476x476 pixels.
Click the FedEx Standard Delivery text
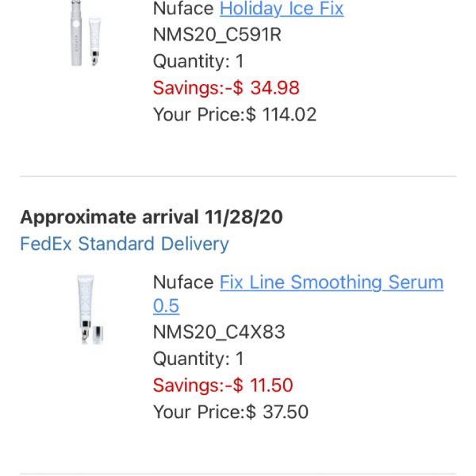coord(125,244)
